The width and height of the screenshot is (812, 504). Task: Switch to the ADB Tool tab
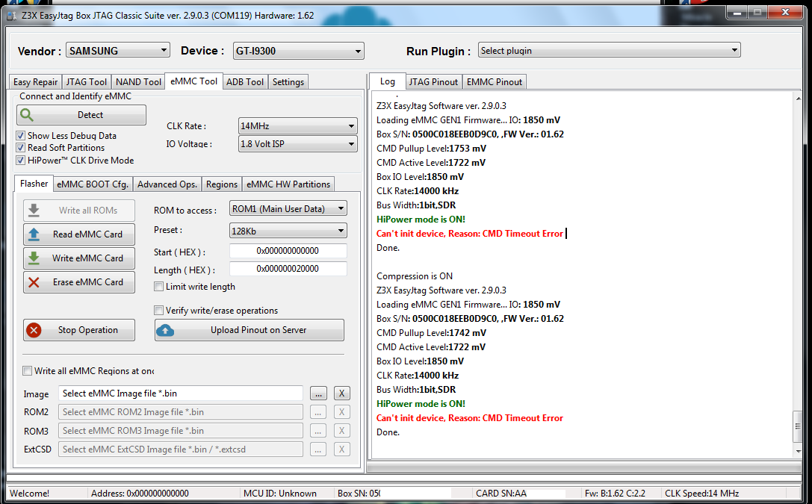245,81
